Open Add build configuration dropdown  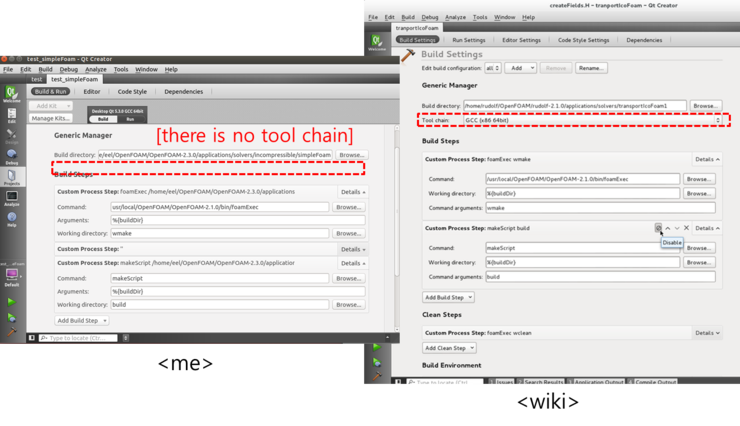(521, 68)
